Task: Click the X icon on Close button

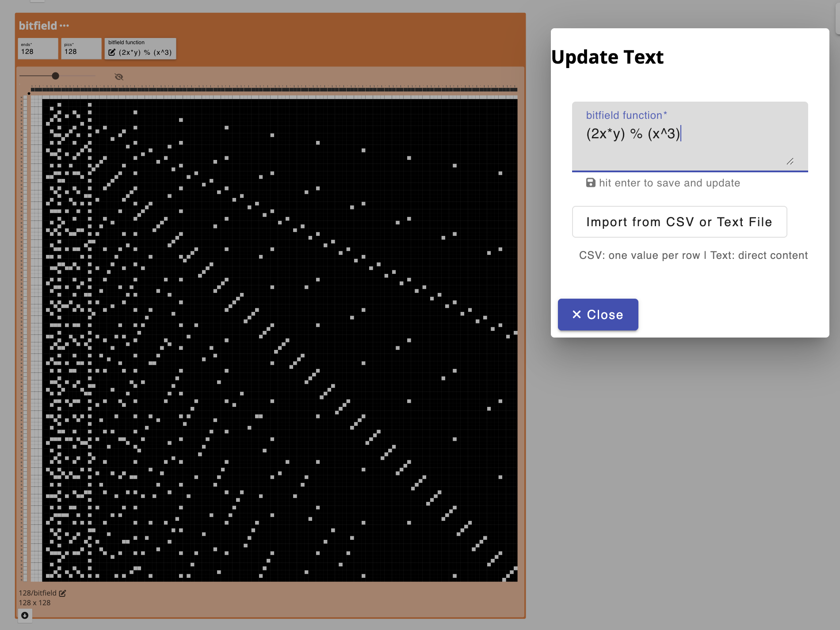Action: pyautogui.click(x=577, y=314)
